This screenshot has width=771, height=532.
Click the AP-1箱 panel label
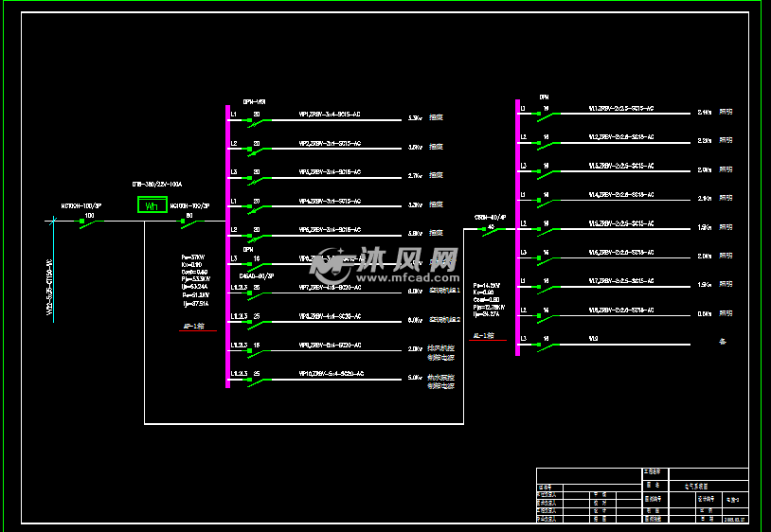tap(194, 327)
